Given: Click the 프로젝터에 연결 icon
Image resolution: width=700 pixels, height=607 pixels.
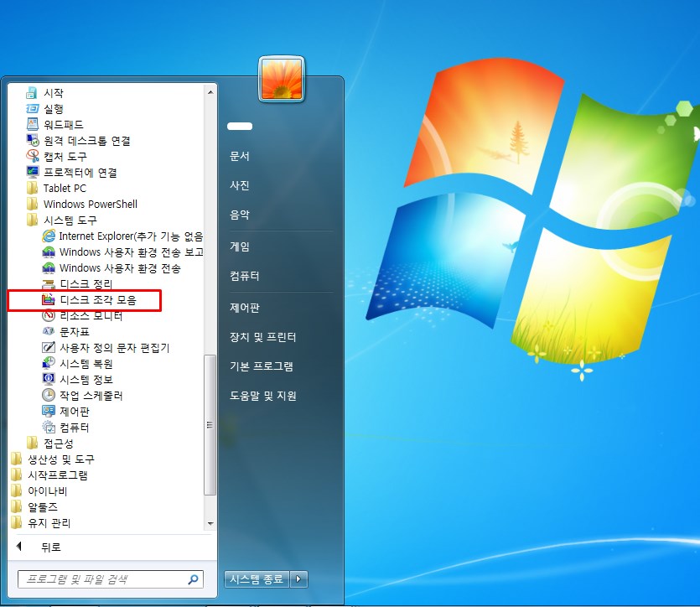Looking at the screenshot, I should tap(32, 172).
